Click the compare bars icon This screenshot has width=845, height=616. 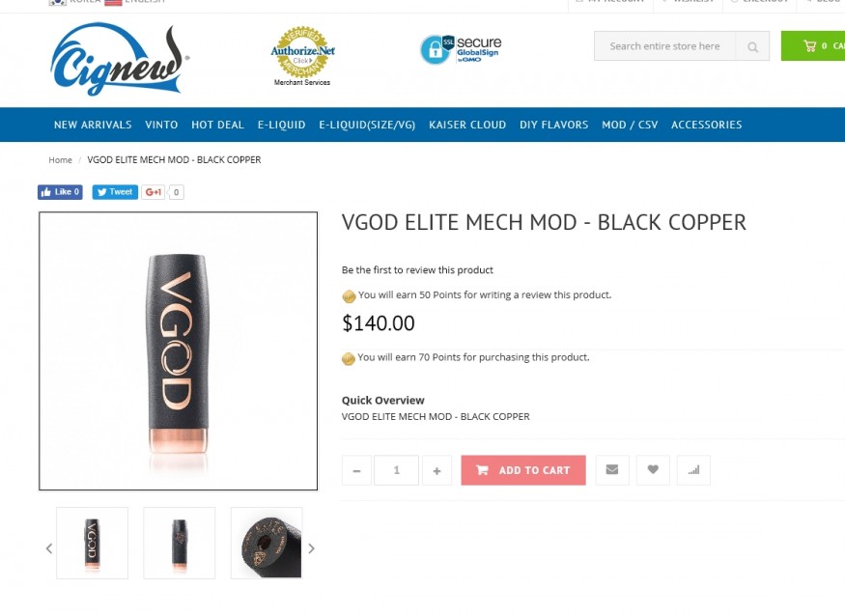693,470
